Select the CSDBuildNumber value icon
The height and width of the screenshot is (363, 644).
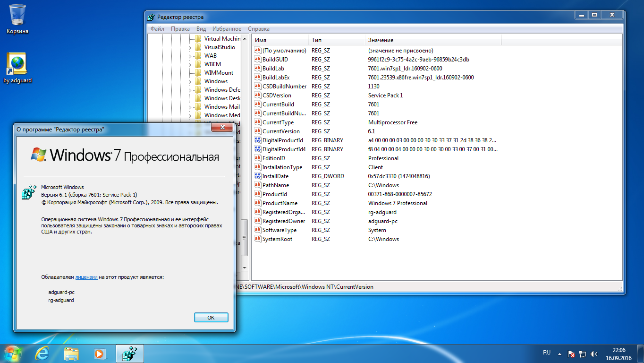[257, 86]
